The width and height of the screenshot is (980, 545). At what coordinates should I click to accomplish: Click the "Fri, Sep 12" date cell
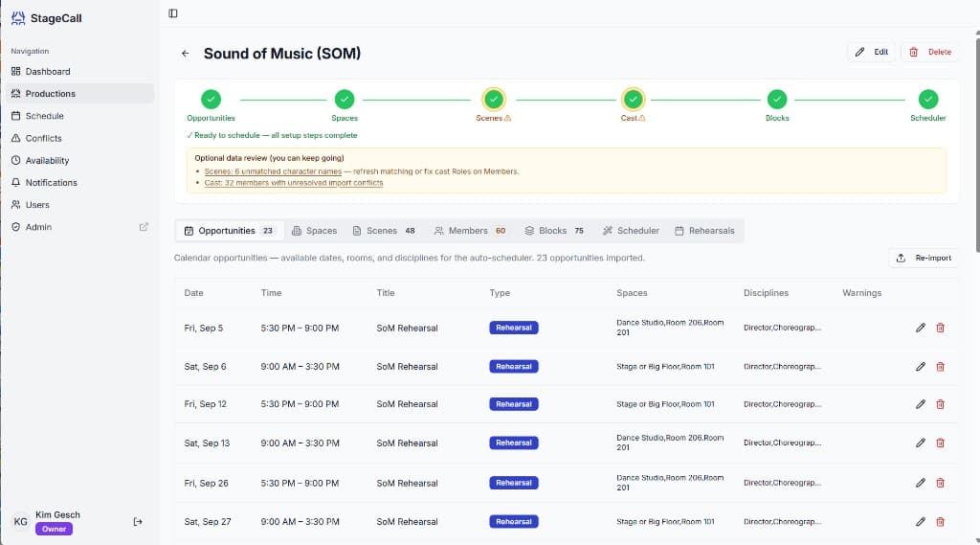(205, 404)
